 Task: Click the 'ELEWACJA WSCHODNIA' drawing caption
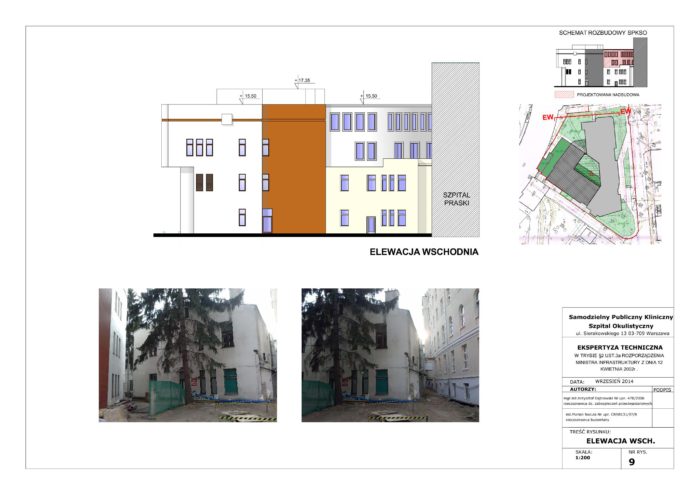pyautogui.click(x=424, y=252)
